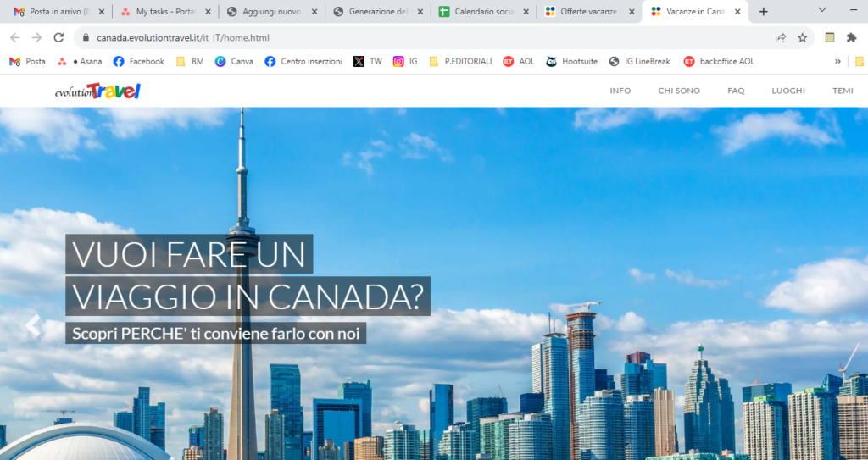Open the P.EDITORIALI bookmark folder
The image size is (868, 460).
click(457, 61)
